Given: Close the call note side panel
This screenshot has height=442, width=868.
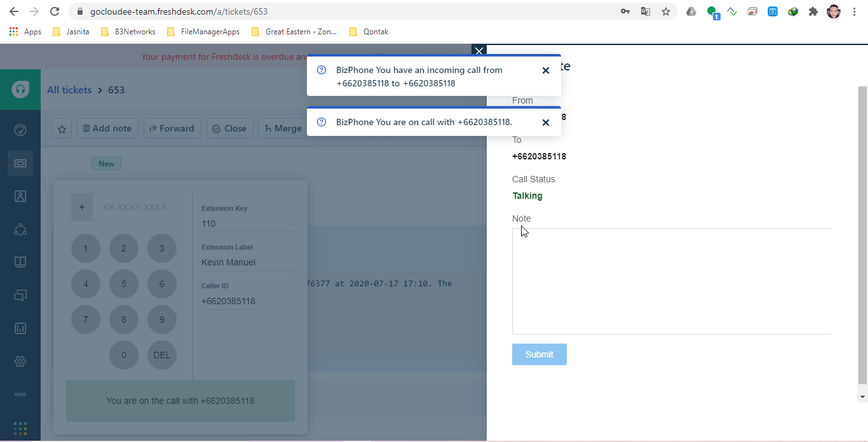Looking at the screenshot, I should tap(479, 51).
